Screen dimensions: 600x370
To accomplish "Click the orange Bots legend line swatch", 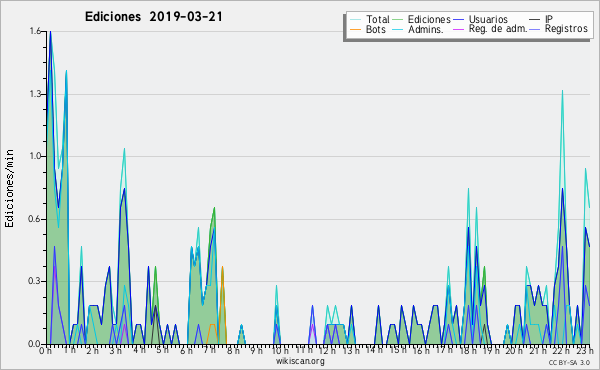I will 355,29.
